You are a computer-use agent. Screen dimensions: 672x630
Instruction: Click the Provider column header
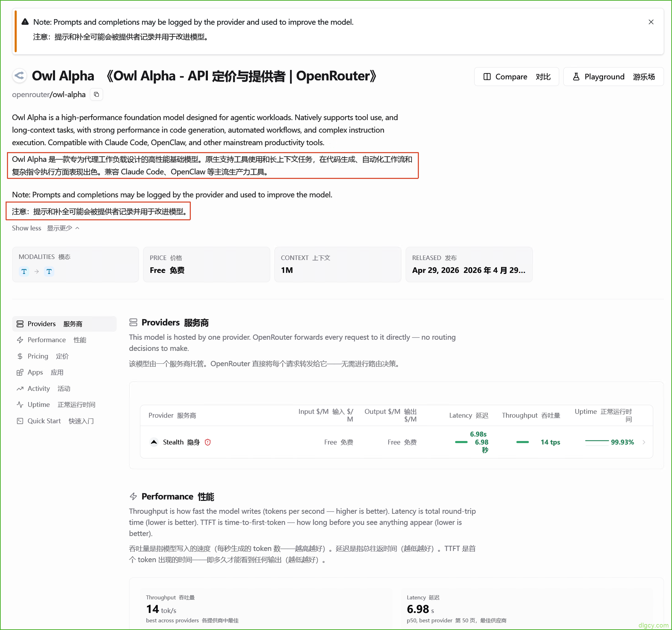coord(172,415)
